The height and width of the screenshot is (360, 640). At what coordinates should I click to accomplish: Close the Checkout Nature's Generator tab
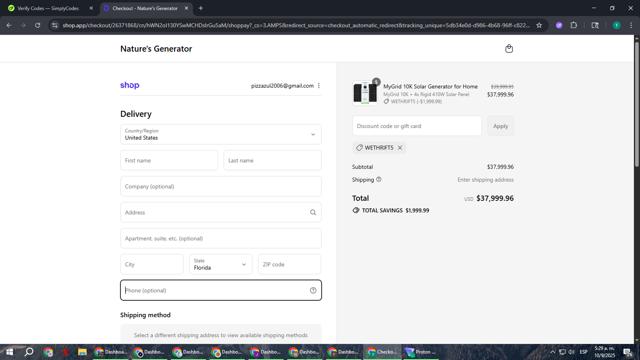[186, 8]
